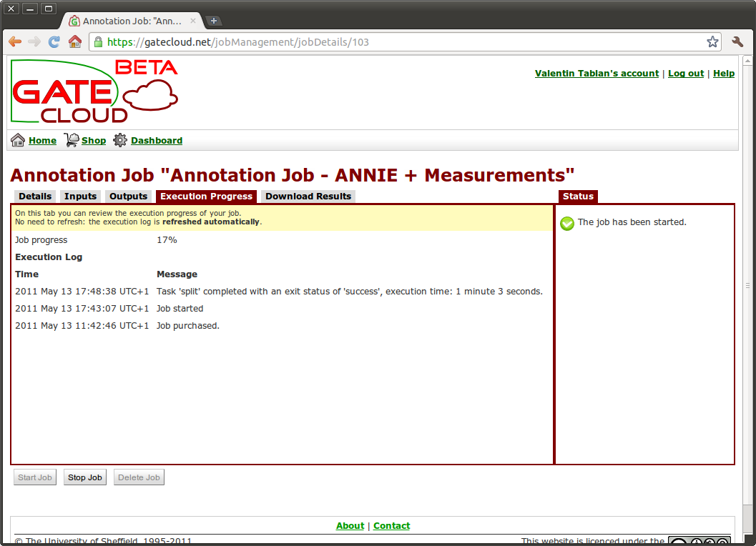Click the Status panel header tab
Screen dimensions: 756x546
pyautogui.click(x=578, y=196)
